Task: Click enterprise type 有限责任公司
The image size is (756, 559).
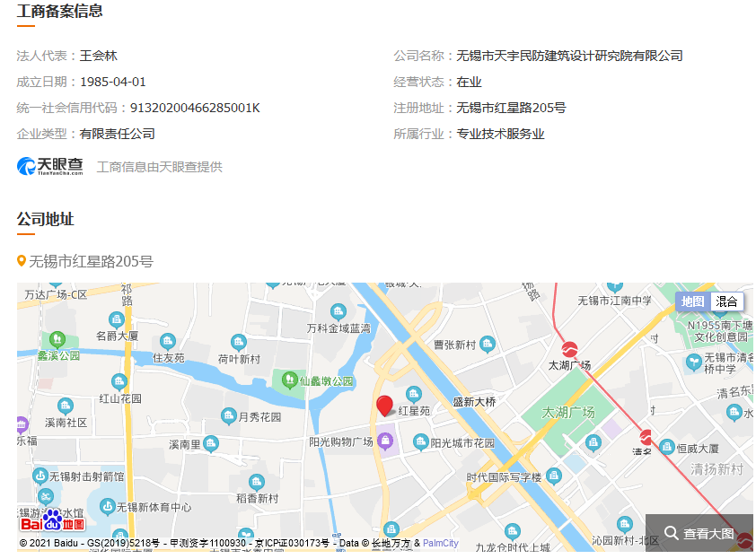Action: pos(117,134)
